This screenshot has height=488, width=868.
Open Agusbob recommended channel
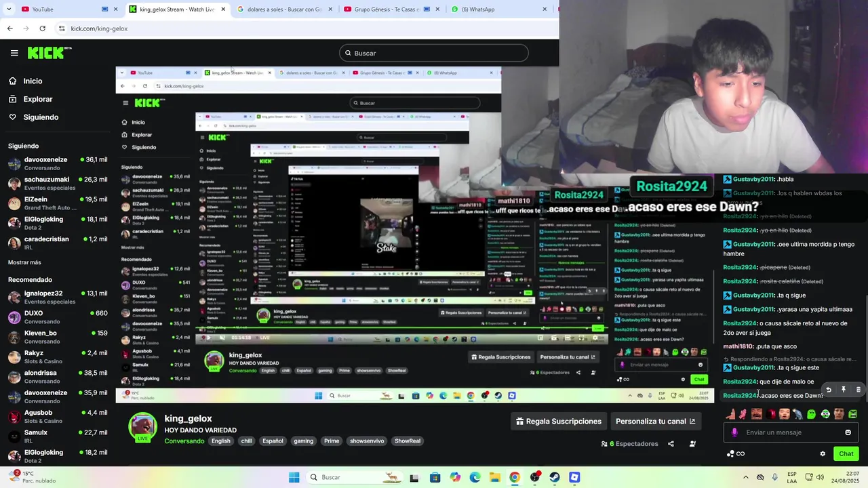coord(58,416)
